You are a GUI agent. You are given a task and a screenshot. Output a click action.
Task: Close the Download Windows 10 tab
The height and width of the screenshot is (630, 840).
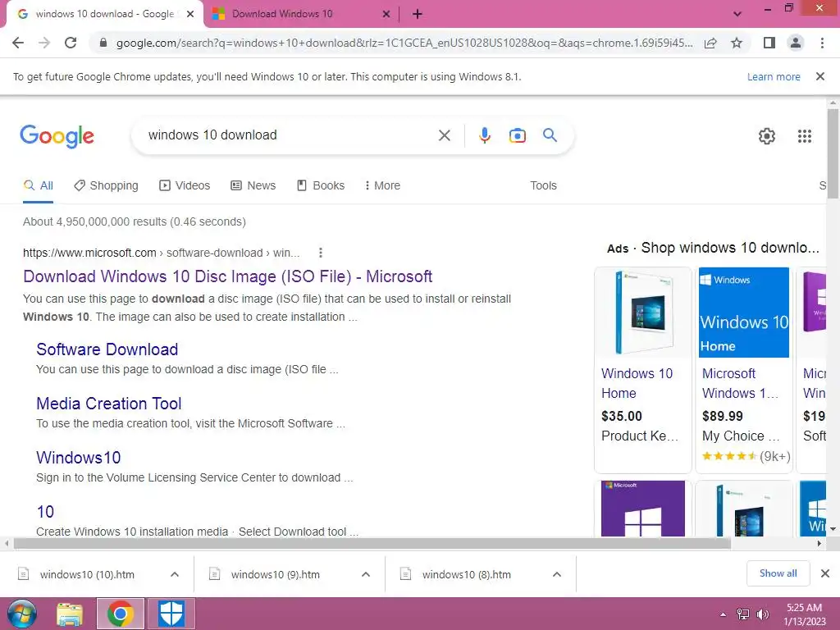coord(386,14)
